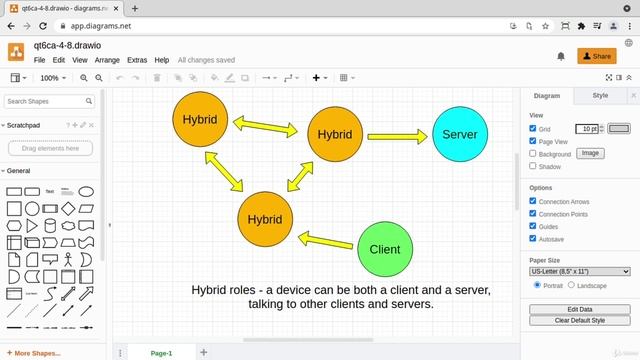Toggle the Grid checkbox

[x=533, y=129]
